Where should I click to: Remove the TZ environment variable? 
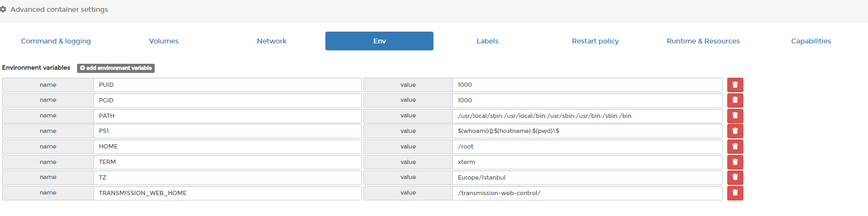(735, 177)
